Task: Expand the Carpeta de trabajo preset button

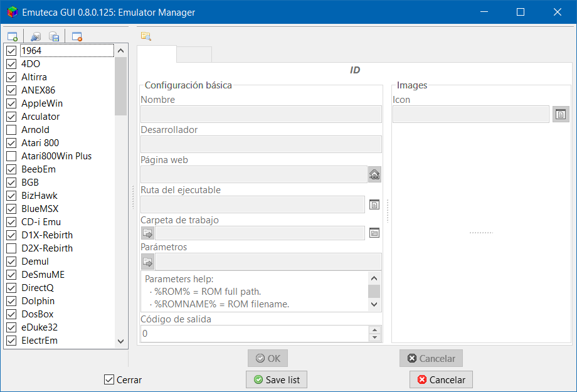Action: 147,233
